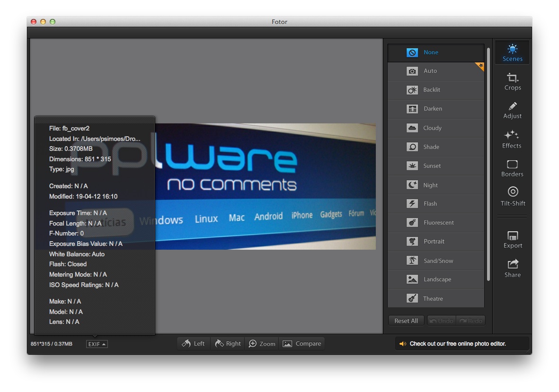Open the Tilt-Shift panel

tap(513, 197)
